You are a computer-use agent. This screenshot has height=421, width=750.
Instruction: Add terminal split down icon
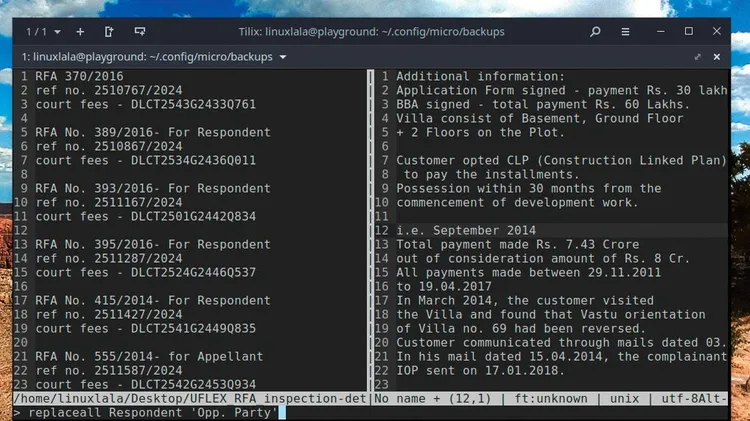click(x=140, y=32)
